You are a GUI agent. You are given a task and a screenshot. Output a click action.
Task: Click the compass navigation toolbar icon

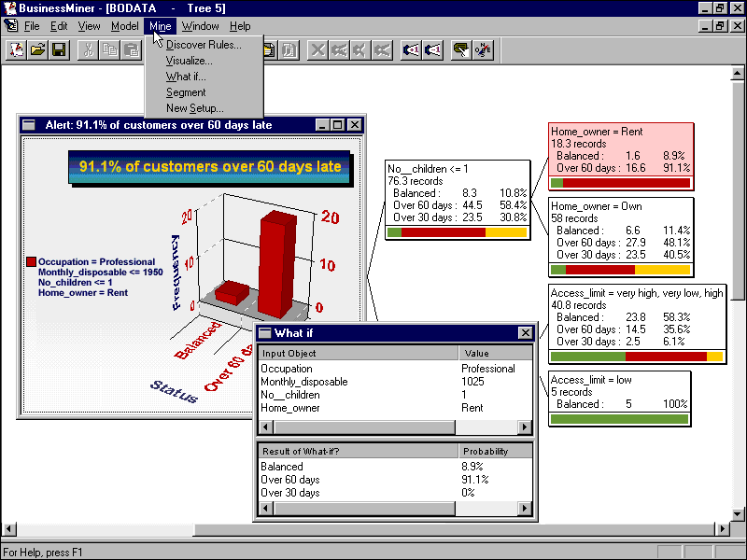point(483,50)
